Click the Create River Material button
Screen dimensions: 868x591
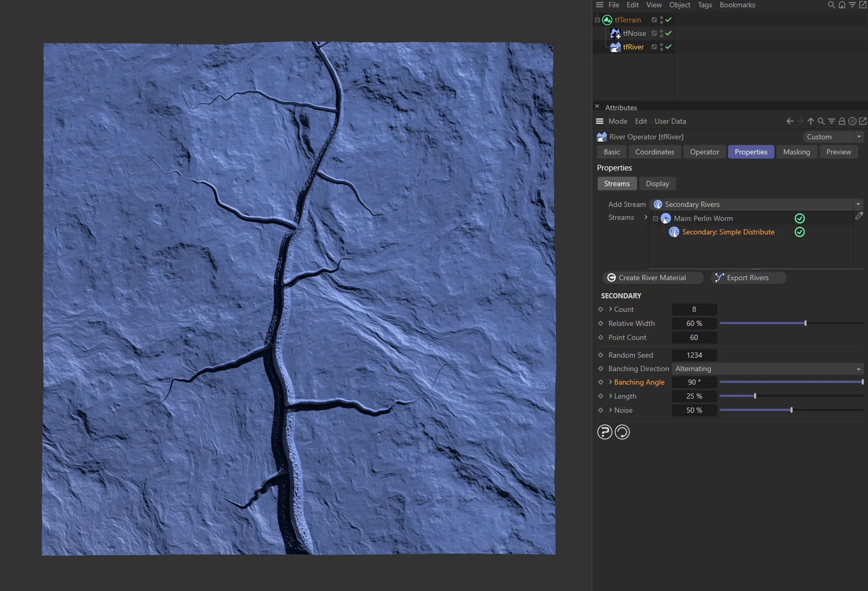point(652,277)
